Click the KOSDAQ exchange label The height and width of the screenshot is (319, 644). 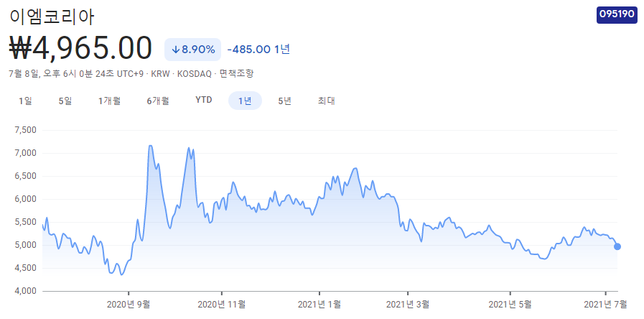pos(195,74)
